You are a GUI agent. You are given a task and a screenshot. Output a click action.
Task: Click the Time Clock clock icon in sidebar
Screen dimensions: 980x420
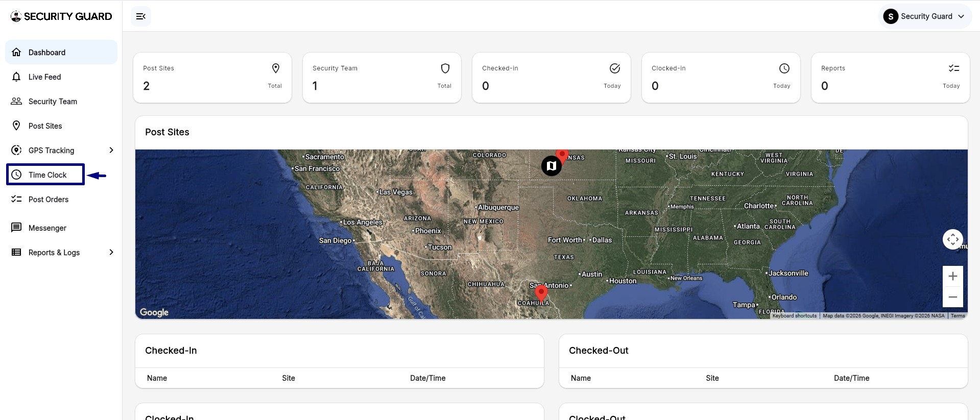[x=16, y=175]
